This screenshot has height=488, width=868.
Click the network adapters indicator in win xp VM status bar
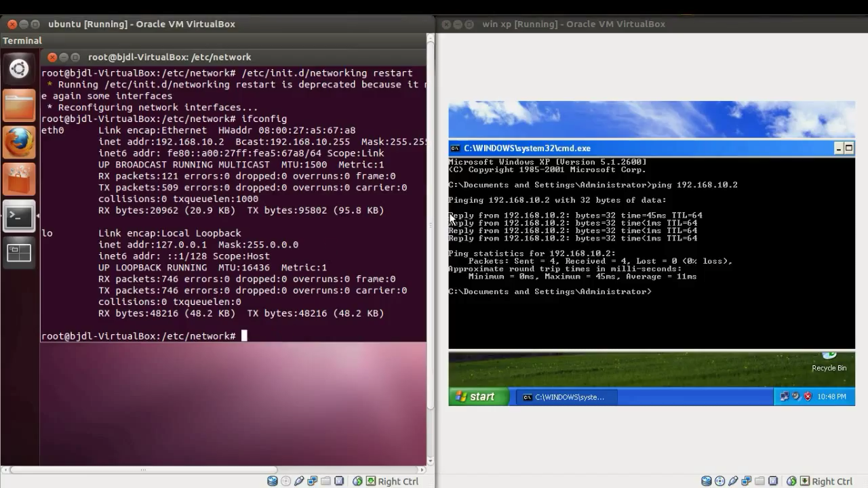click(746, 481)
